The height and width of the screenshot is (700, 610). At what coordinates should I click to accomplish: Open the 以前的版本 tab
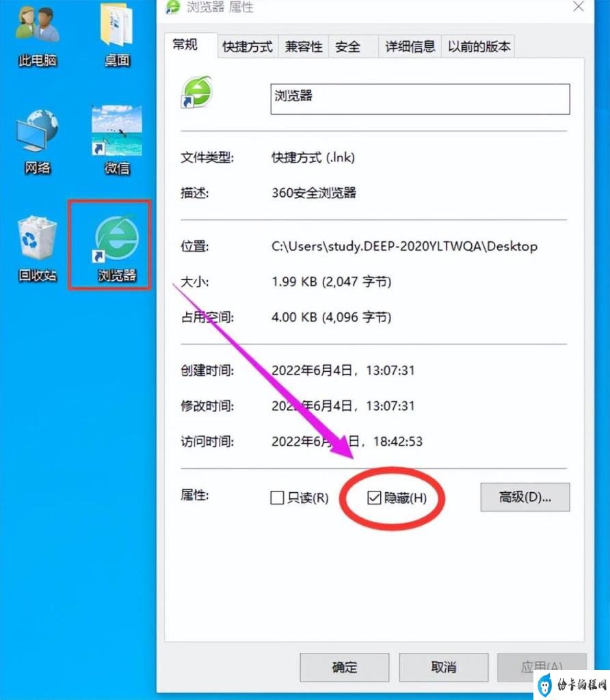478,46
